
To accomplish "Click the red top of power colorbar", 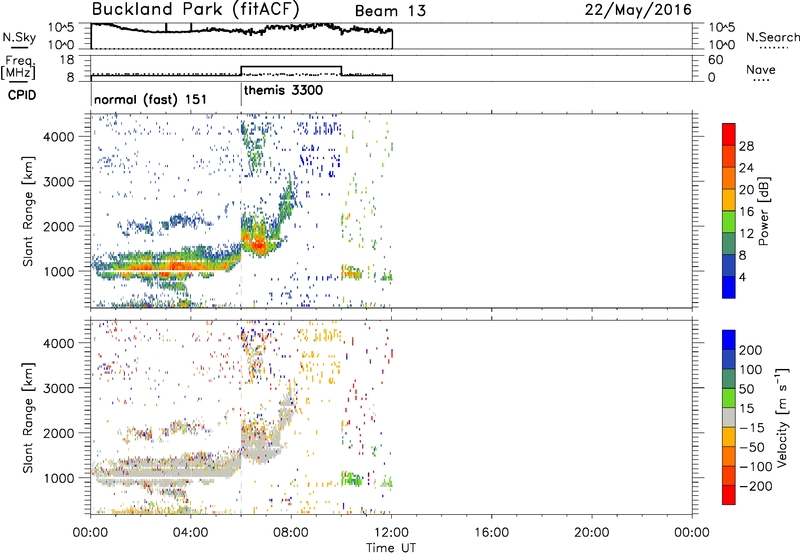I will [729, 132].
